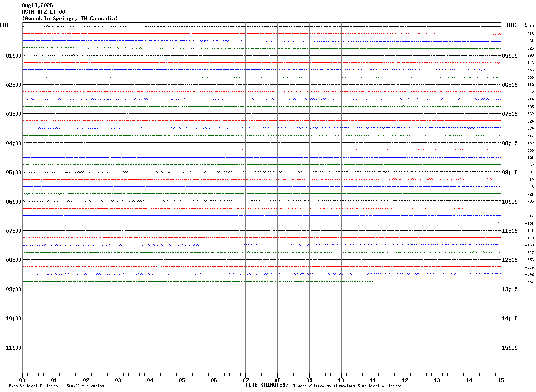536x392 pixels.
Task: Click the Aug13,2026 date header
Action: (37, 5)
